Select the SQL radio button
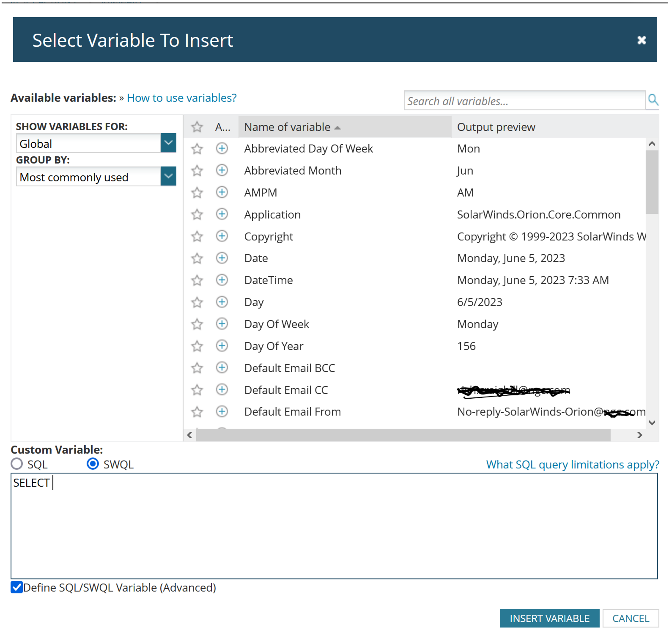Viewport: 669px width, 644px height. click(x=17, y=464)
